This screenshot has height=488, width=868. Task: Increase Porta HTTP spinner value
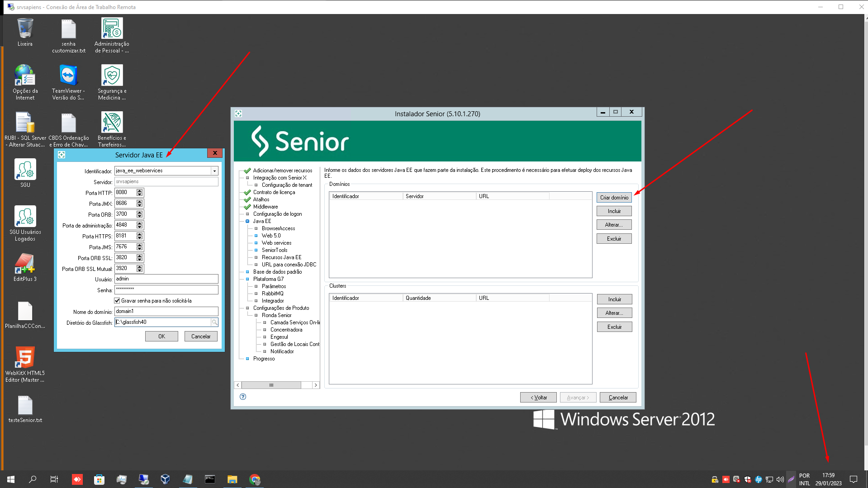(x=140, y=191)
